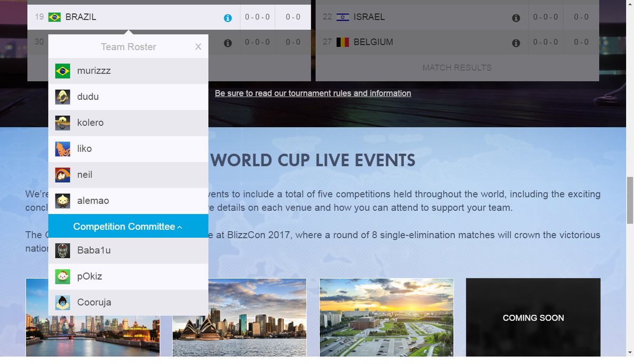Click murizzz's Brazil flag avatar
634x364 pixels.
tap(63, 71)
